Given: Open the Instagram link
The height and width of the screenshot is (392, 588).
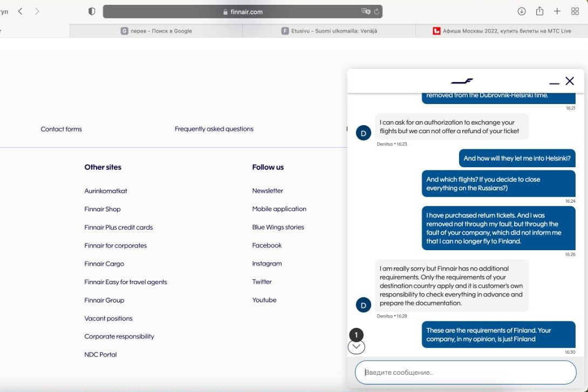Looking at the screenshot, I should 267,264.
